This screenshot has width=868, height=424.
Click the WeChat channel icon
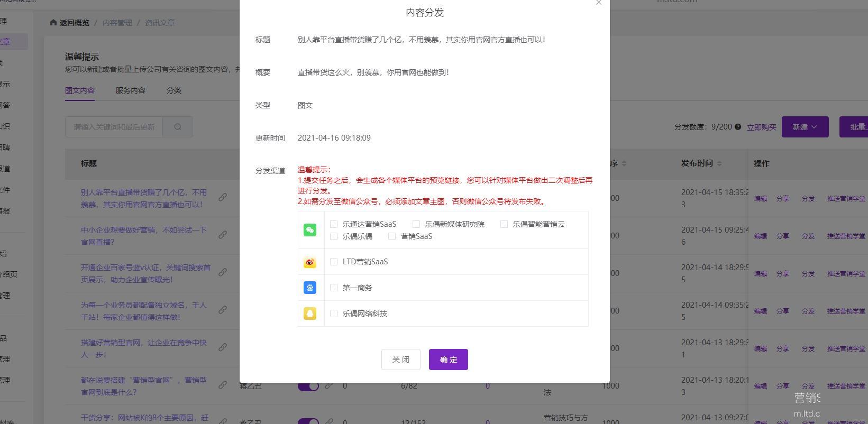[x=310, y=230]
